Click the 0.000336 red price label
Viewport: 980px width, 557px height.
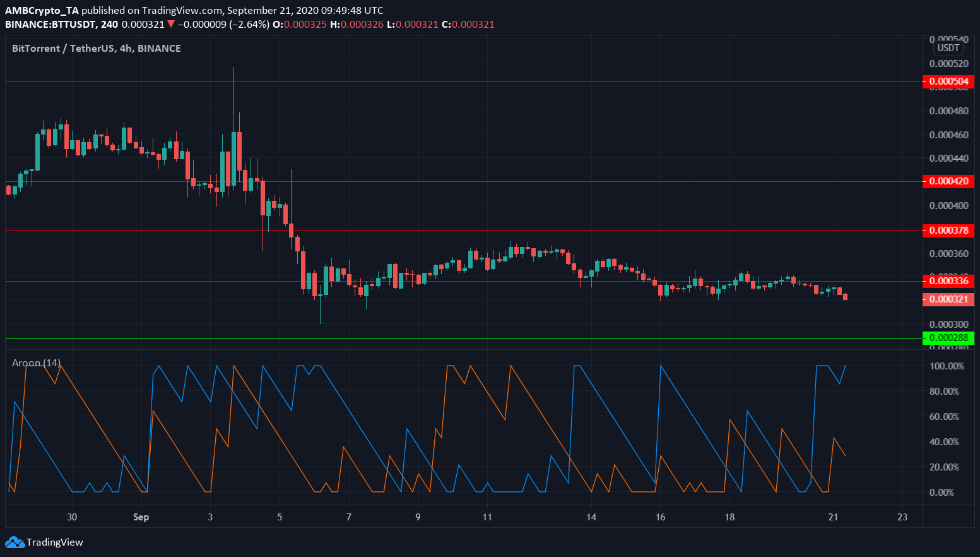[x=948, y=281]
